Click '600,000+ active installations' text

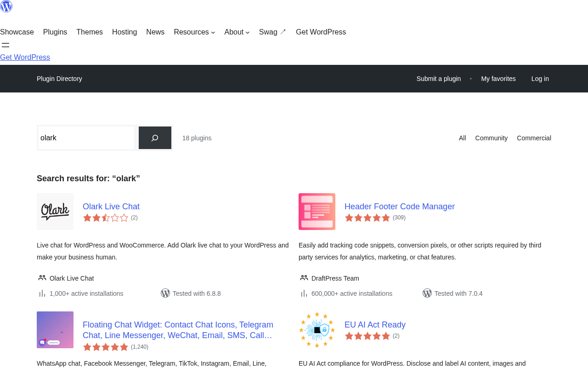tap(352, 293)
